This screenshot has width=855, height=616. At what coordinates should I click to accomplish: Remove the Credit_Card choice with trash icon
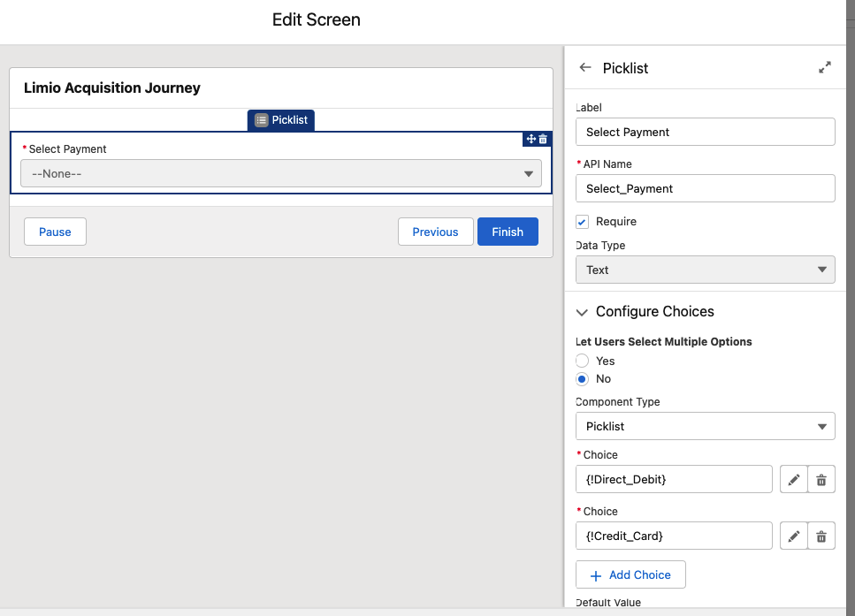[x=821, y=536]
